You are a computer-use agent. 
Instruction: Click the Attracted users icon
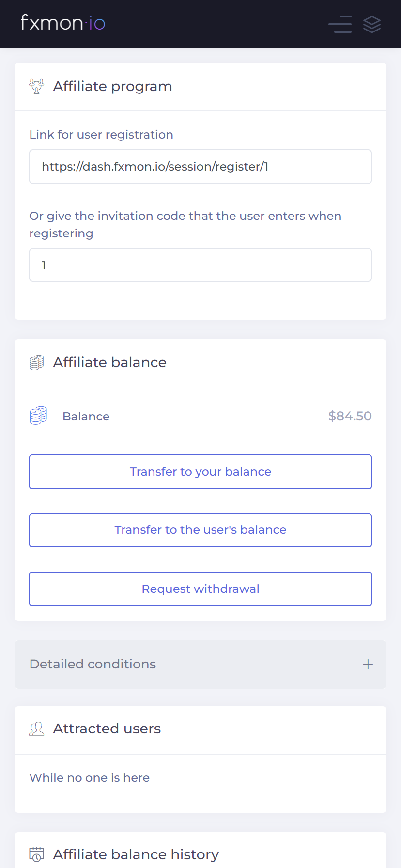36,728
